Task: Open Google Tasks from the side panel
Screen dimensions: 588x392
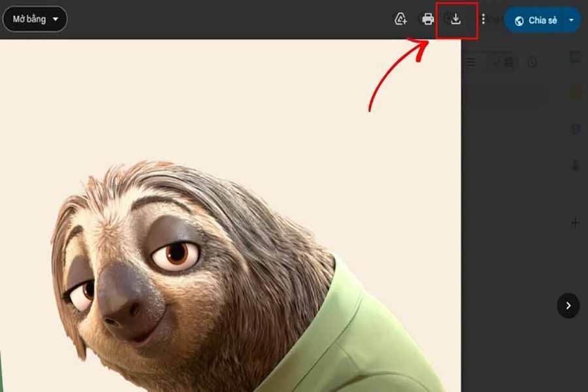Action: 575,129
